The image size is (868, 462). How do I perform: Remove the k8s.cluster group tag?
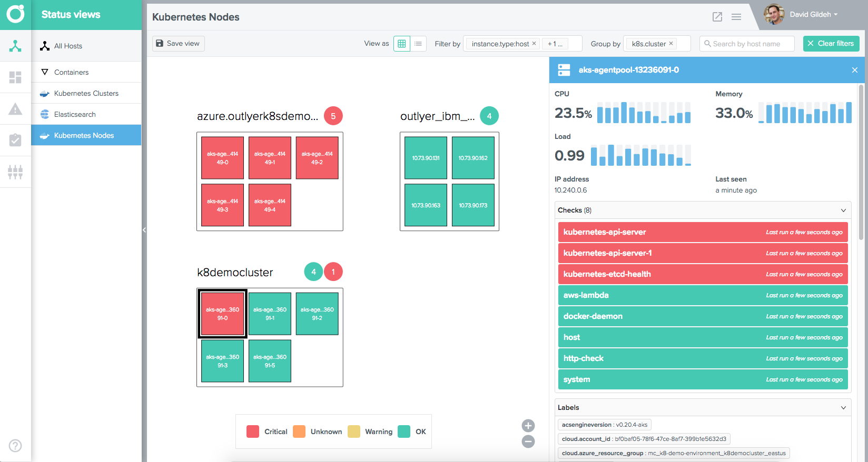tap(671, 44)
